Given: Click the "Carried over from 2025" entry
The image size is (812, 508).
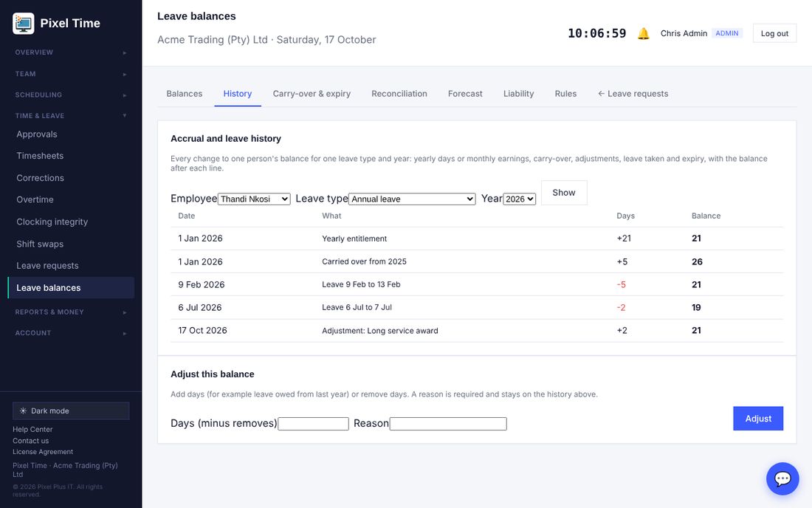Looking at the screenshot, I should coord(364,261).
